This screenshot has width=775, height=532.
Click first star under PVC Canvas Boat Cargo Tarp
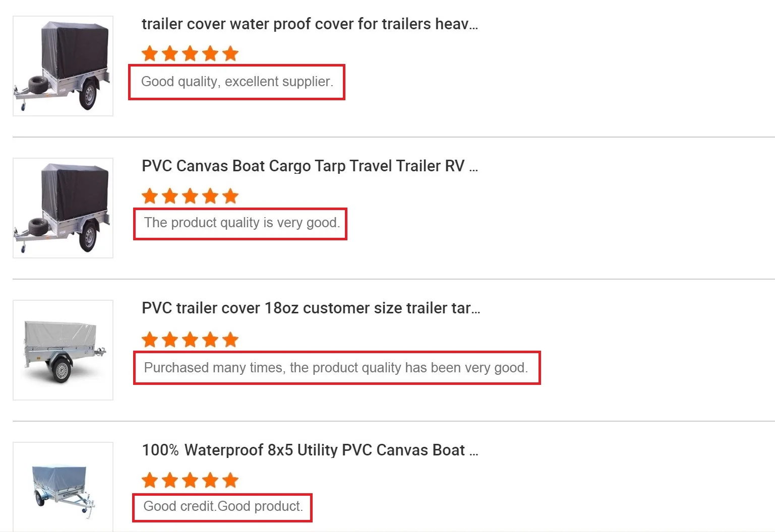(x=150, y=196)
